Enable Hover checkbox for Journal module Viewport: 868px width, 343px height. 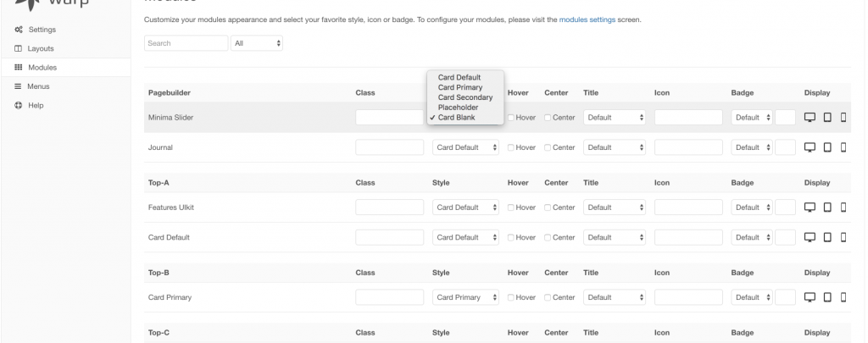click(511, 147)
